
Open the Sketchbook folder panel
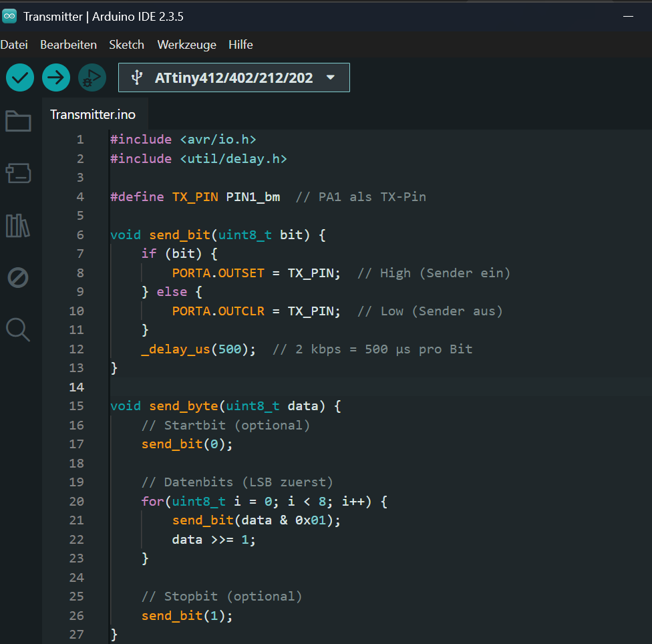18,121
